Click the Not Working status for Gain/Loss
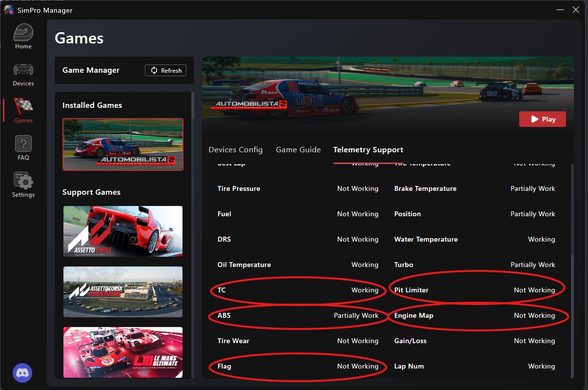Screen dimensions: 588x390 click(534, 341)
